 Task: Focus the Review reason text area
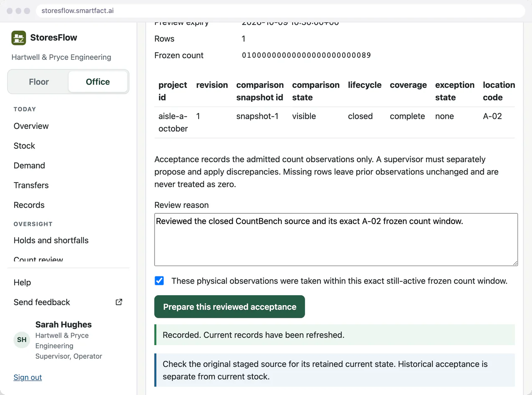[x=336, y=239]
